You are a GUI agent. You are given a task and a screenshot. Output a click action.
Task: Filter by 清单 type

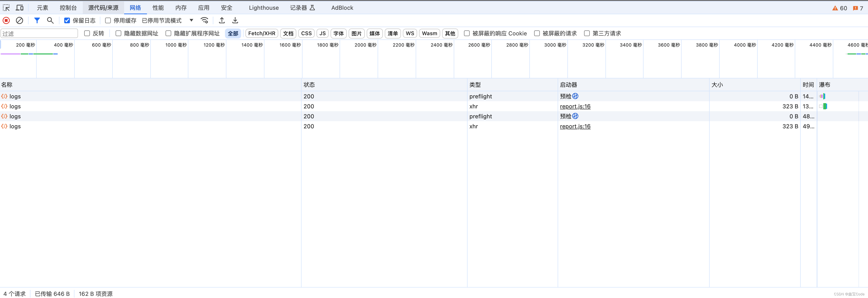(x=393, y=33)
